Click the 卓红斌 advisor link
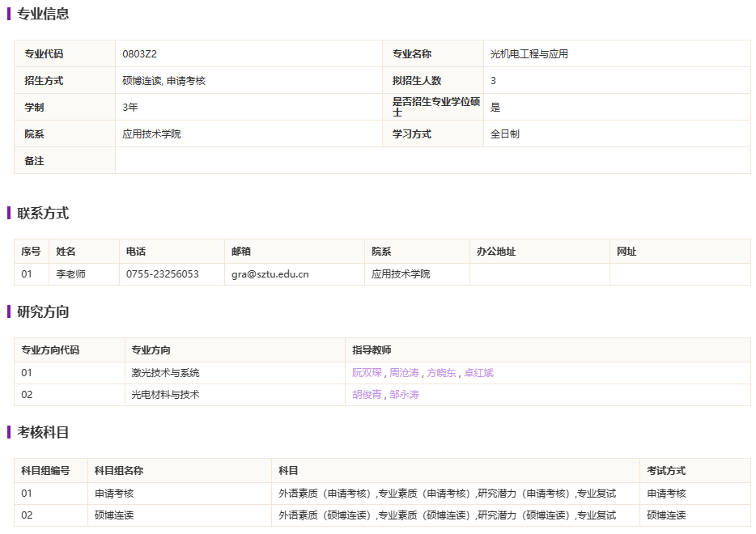Image resolution: width=756 pixels, height=534 pixels. click(478, 373)
